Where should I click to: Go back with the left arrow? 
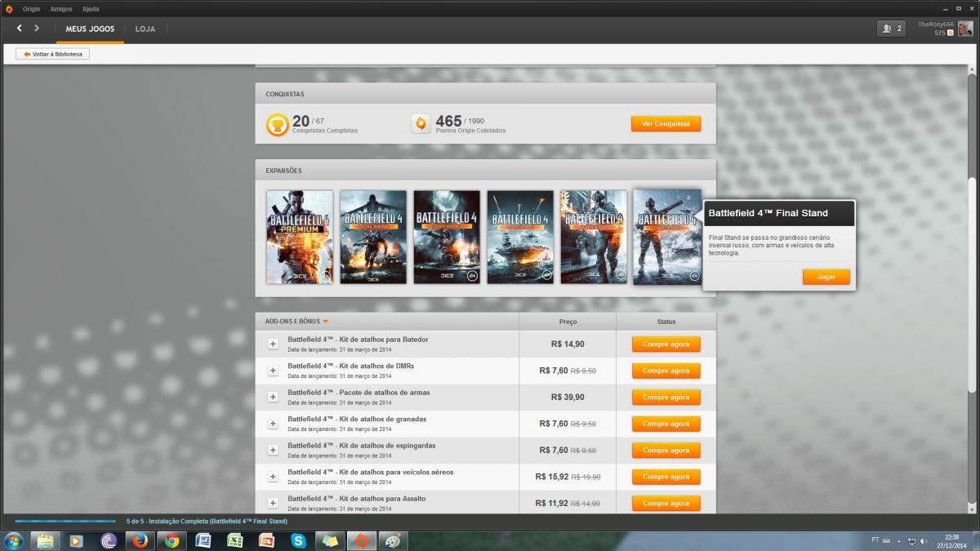click(x=20, y=28)
